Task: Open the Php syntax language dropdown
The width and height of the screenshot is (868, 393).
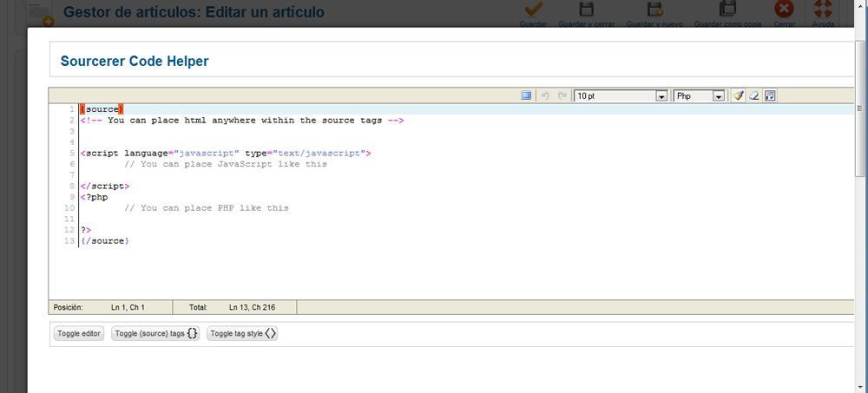Action: click(699, 95)
